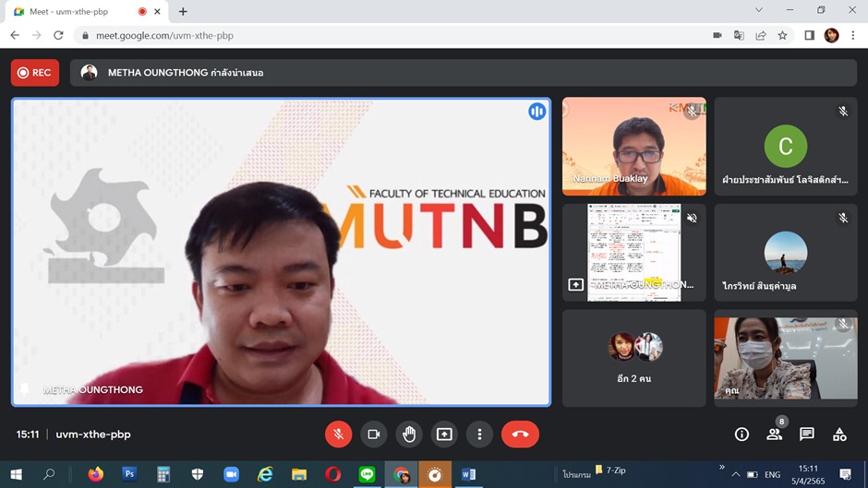The width and height of the screenshot is (868, 488).
Task: Raise hand in the meeting
Action: 409,434
